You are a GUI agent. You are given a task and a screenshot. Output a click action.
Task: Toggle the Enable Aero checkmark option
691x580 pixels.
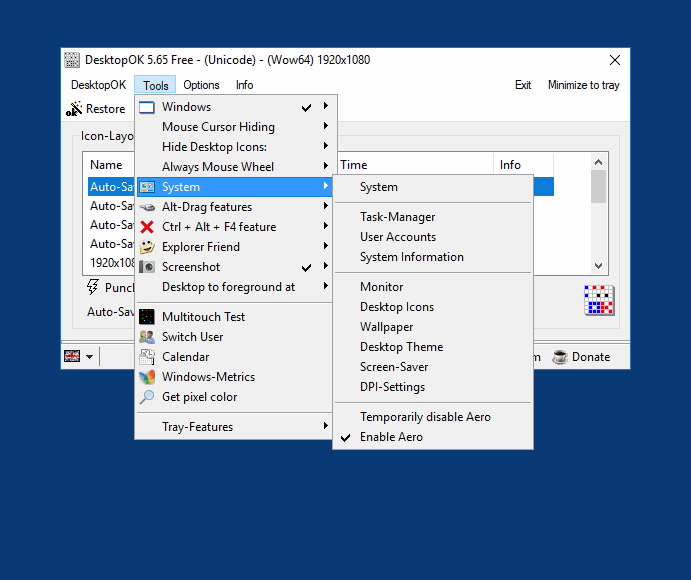click(391, 437)
